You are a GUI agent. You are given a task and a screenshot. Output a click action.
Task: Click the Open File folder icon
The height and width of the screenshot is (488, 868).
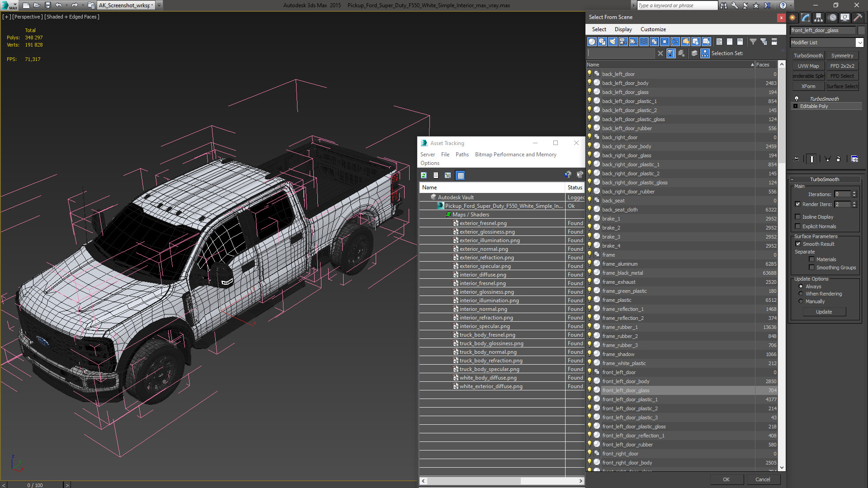(x=37, y=5)
